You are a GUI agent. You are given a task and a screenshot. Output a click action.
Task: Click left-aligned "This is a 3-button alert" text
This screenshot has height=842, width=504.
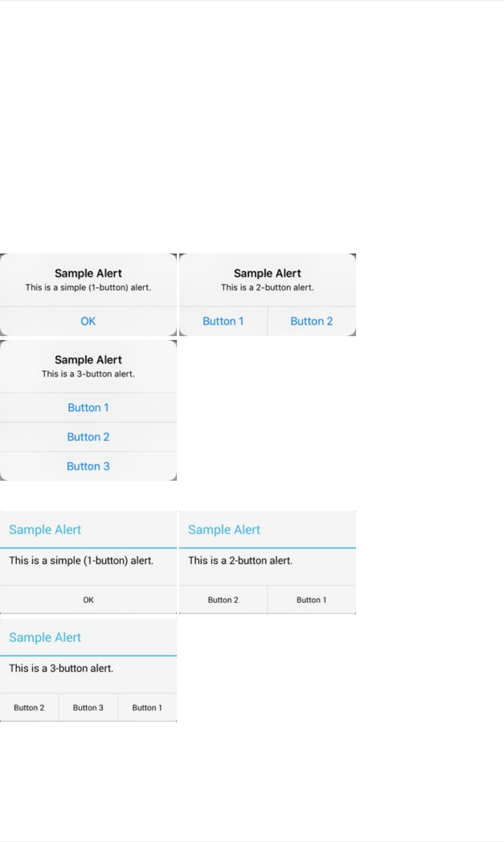point(61,668)
